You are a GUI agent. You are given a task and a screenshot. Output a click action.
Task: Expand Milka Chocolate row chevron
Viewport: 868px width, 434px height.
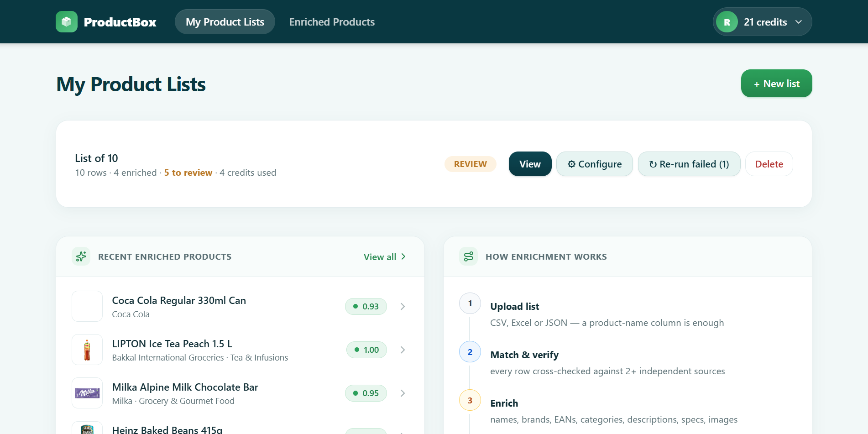point(403,393)
